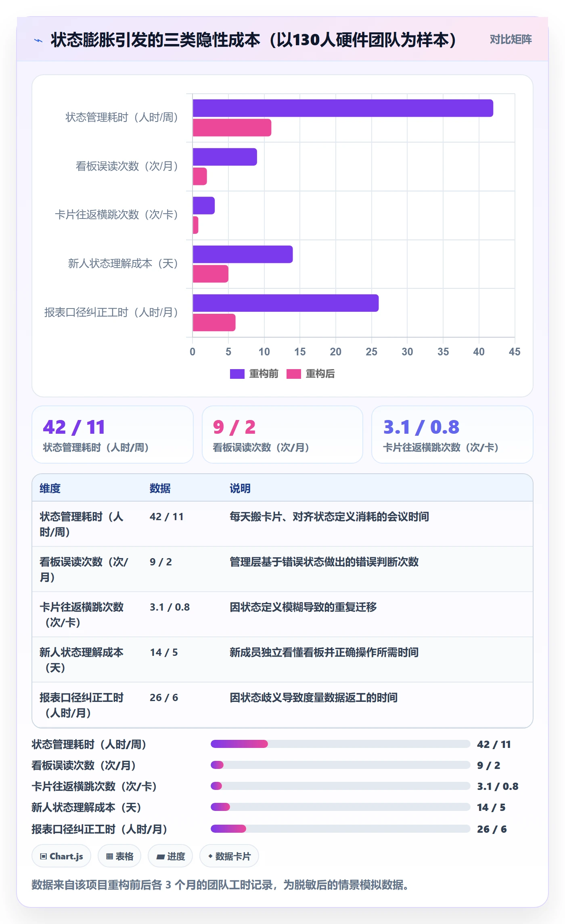565x924 pixels.
Task: Click the pink 报表口径纠正工时 chart bar
Action: [214, 323]
